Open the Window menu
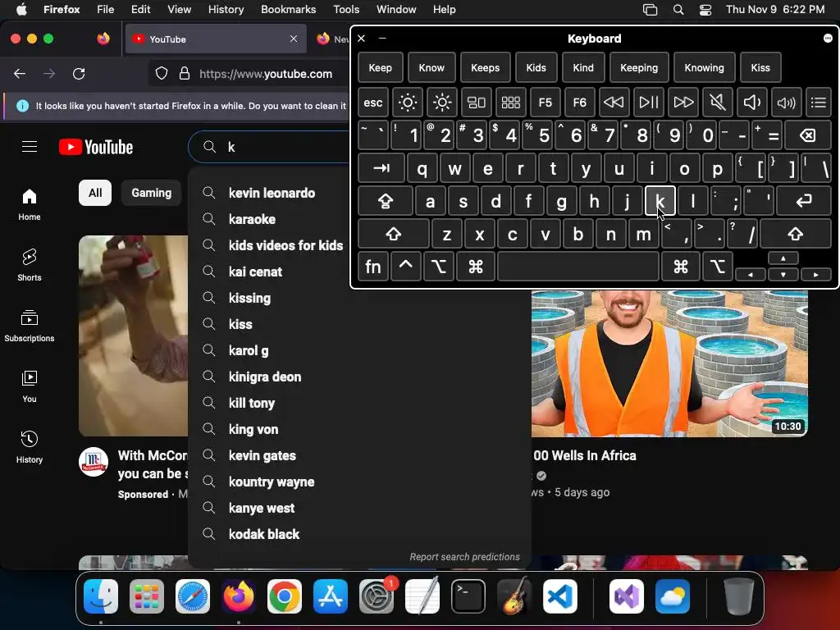The height and width of the screenshot is (630, 840). coord(396,9)
